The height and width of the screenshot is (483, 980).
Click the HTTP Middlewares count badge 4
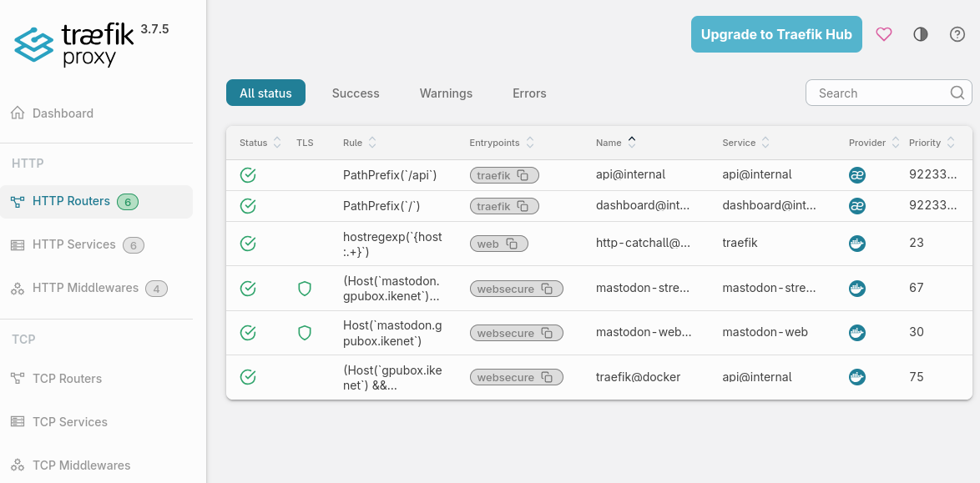pos(156,289)
